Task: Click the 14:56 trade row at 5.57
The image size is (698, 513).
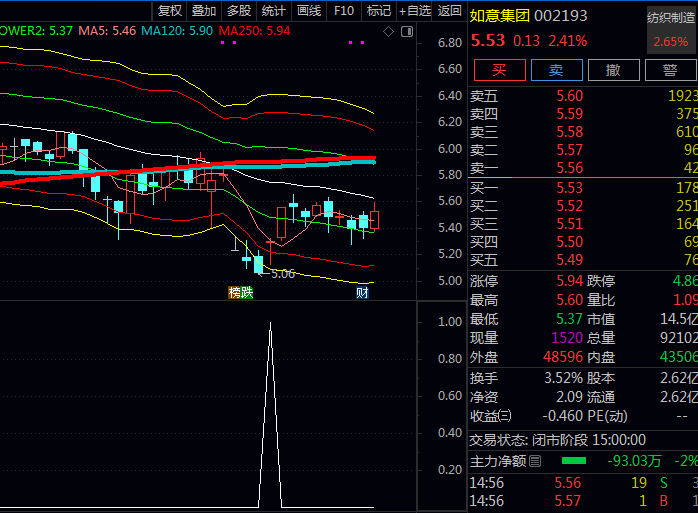Action: [583, 501]
